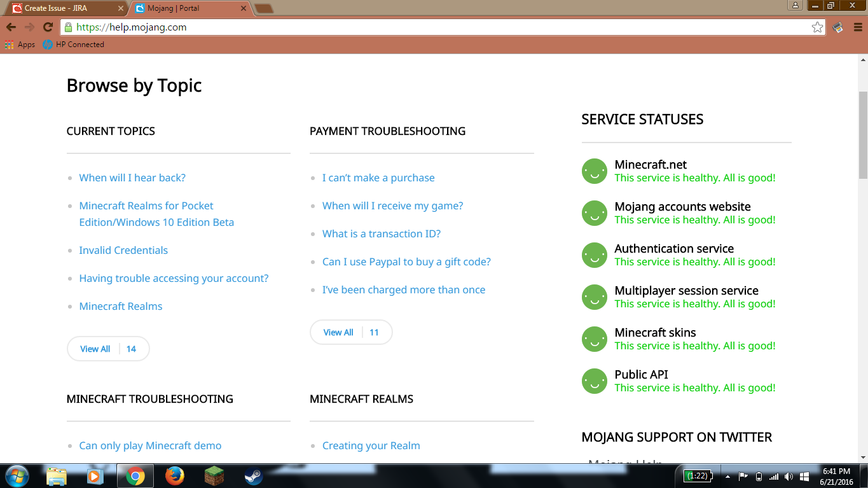Image resolution: width=868 pixels, height=488 pixels.
Task: Open the HP Connected bookmark
Action: coord(73,45)
